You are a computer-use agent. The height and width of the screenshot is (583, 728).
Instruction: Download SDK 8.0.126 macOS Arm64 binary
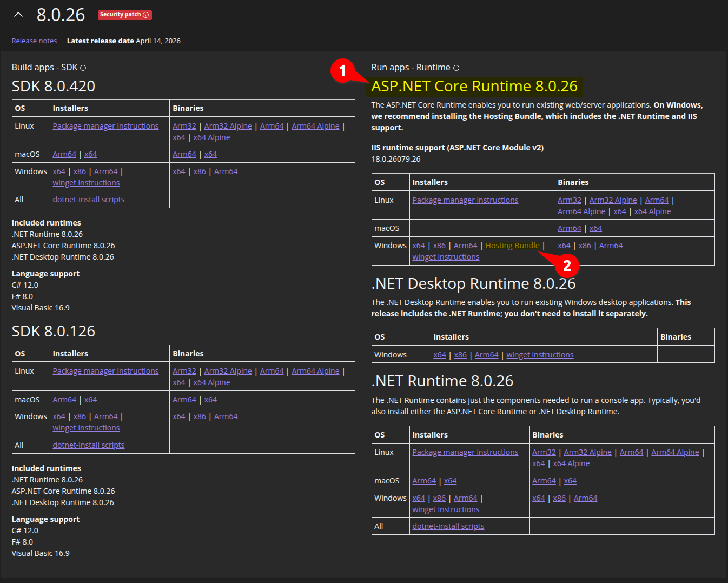[184, 400]
